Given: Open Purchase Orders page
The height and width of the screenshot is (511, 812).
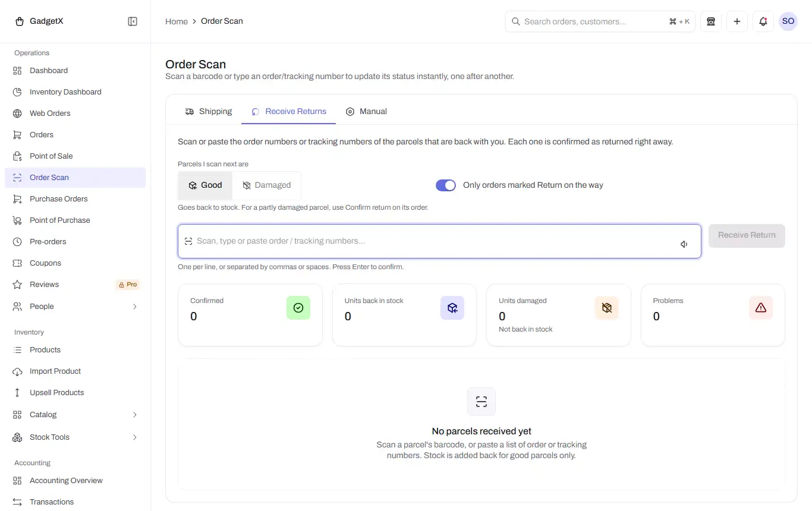Looking at the screenshot, I should click(x=75, y=199).
